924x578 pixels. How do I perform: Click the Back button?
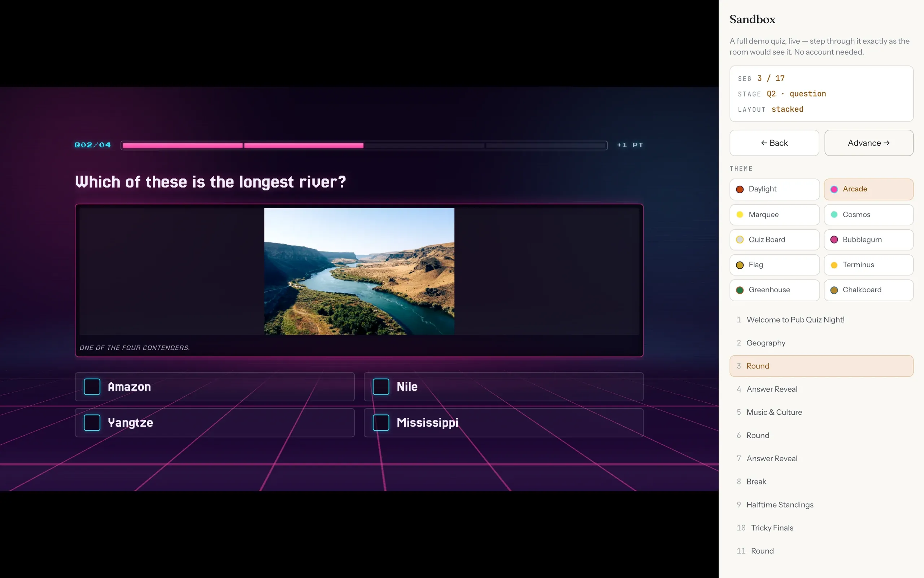click(774, 143)
